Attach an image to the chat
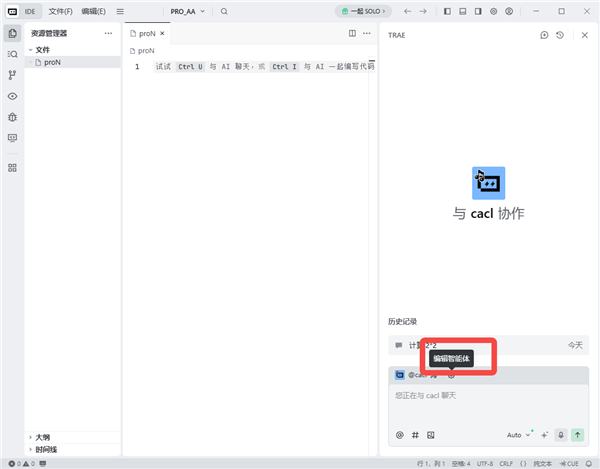 pyautogui.click(x=430, y=435)
